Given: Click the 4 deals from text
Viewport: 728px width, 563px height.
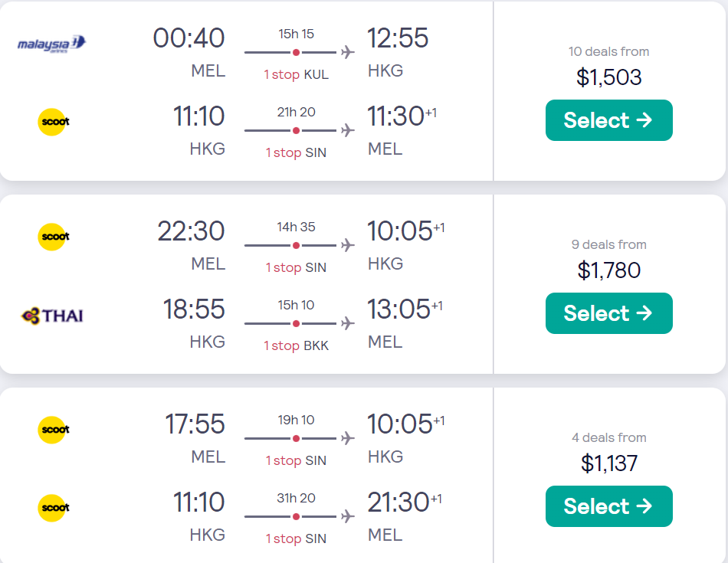Looking at the screenshot, I should point(608,437).
